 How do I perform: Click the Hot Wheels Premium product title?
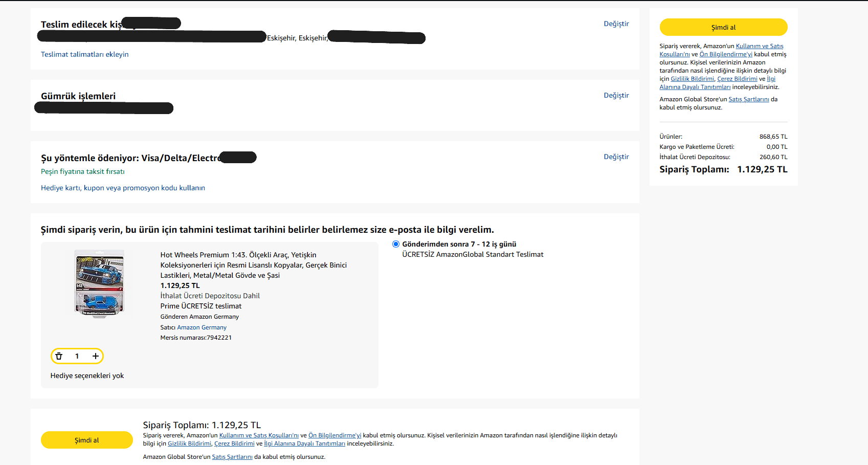[x=254, y=265]
